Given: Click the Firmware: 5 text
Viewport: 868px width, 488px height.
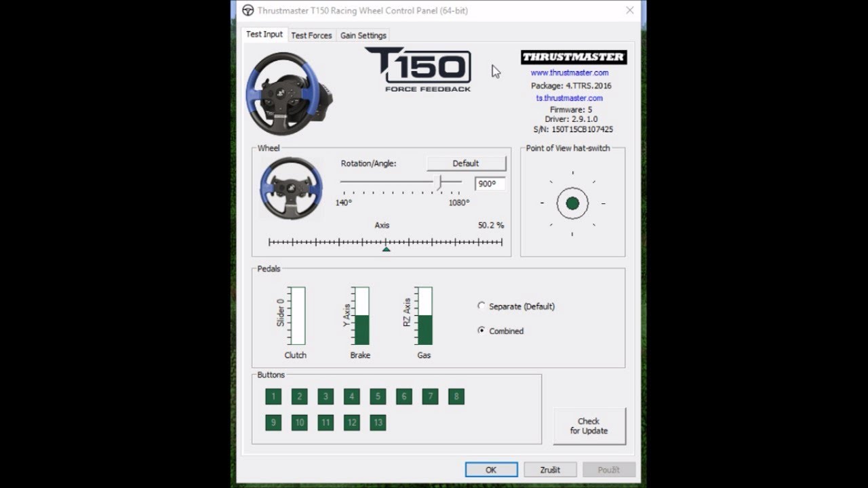Looking at the screenshot, I should pyautogui.click(x=571, y=110).
